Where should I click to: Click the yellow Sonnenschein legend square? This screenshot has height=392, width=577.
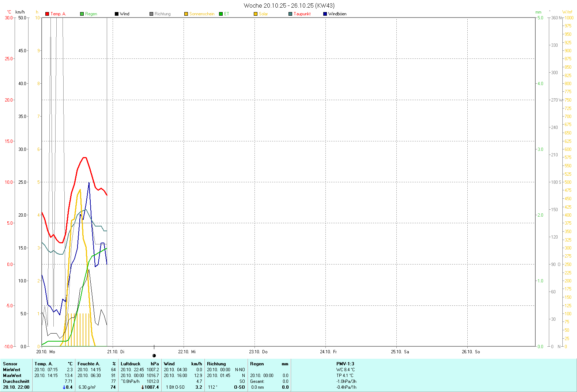(x=186, y=14)
